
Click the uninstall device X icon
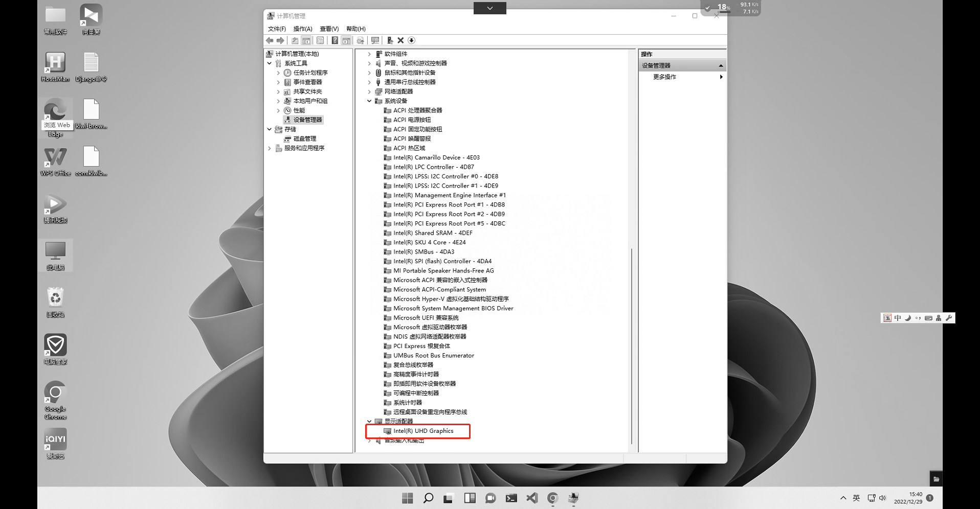(x=400, y=40)
